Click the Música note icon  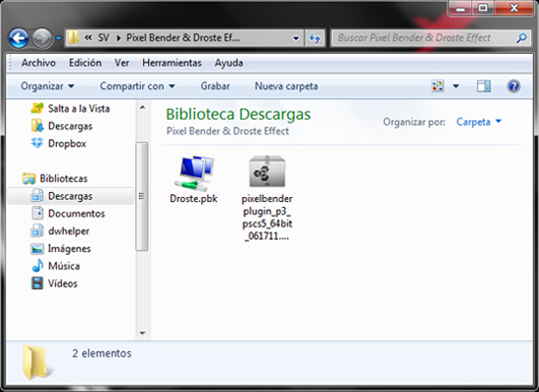(x=37, y=266)
